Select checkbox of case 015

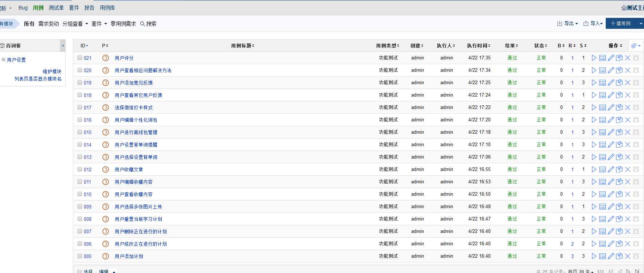80,132
